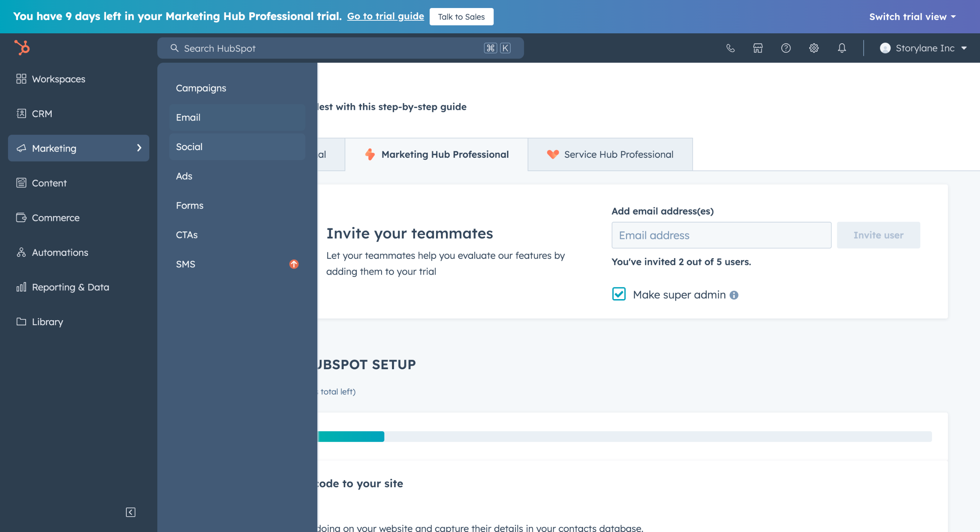980x532 pixels.
Task: Click the Invite your teammates heading
Action: point(410,234)
